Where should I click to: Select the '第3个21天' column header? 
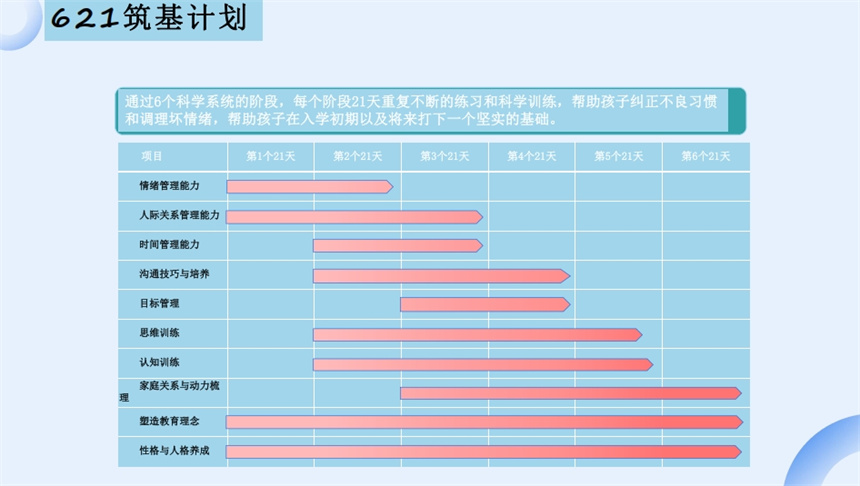tap(445, 156)
